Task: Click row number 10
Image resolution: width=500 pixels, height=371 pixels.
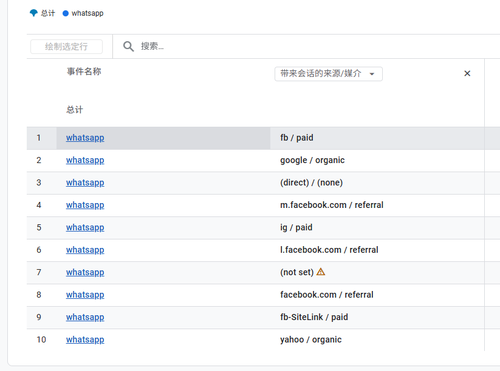Action: [41, 340]
